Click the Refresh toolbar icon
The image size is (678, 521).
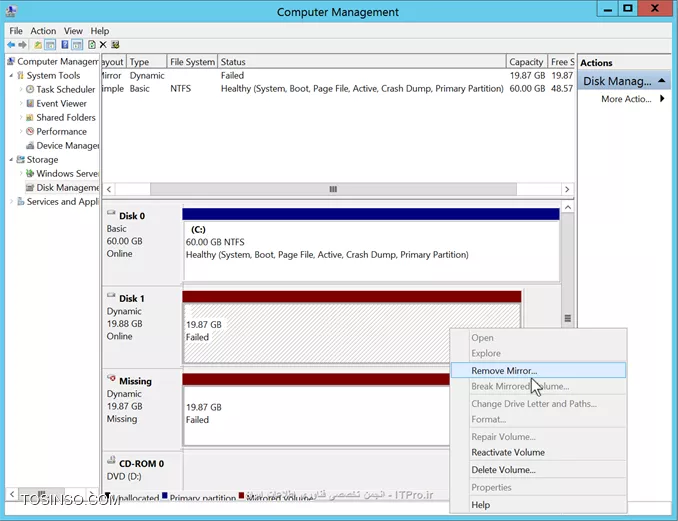[92, 45]
